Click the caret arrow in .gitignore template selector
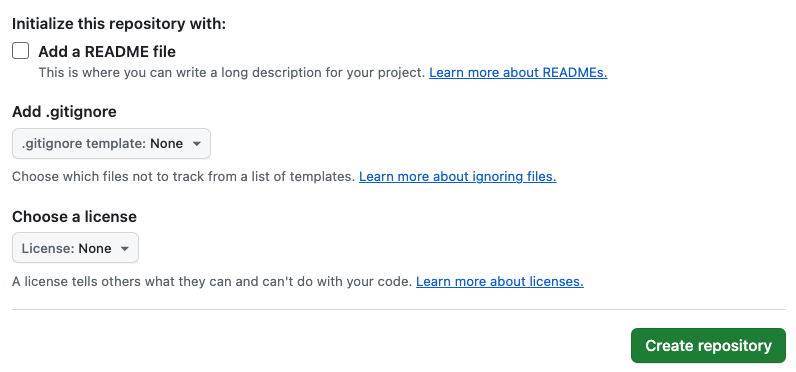The width and height of the screenshot is (796, 372). click(196, 144)
